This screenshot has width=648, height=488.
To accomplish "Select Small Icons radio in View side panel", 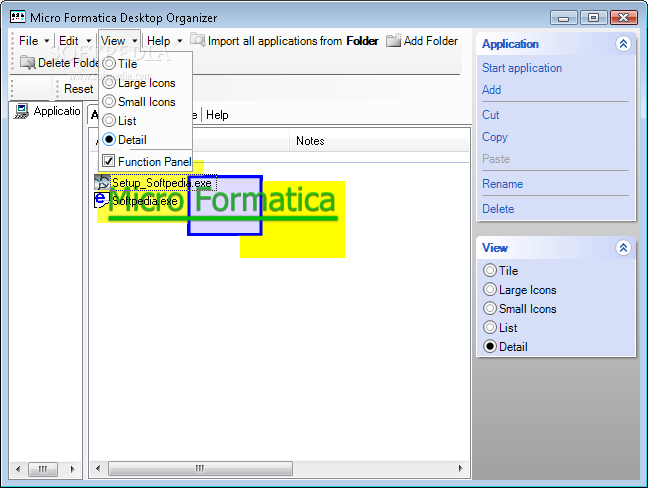I will tap(490, 308).
